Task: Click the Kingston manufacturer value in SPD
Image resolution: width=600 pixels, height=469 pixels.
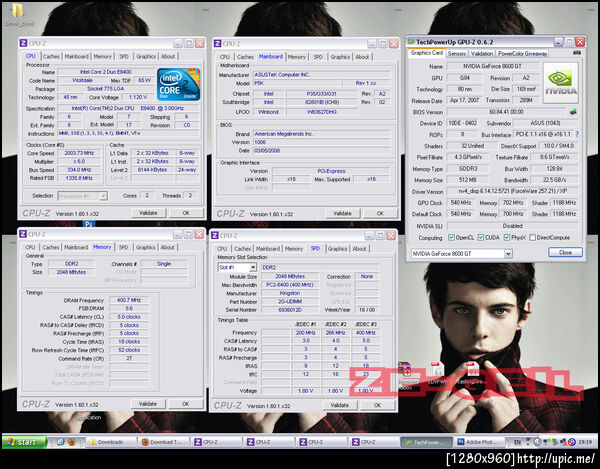Action: click(290, 293)
